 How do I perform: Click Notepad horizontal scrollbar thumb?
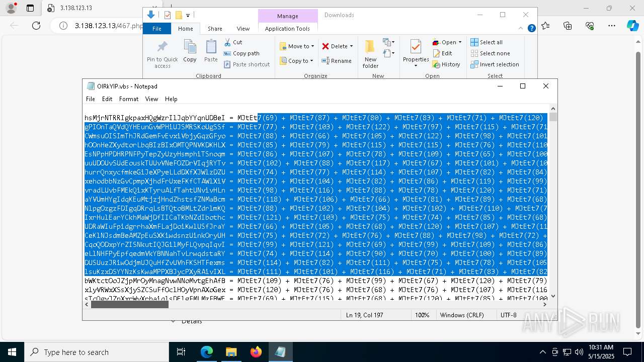click(x=129, y=304)
